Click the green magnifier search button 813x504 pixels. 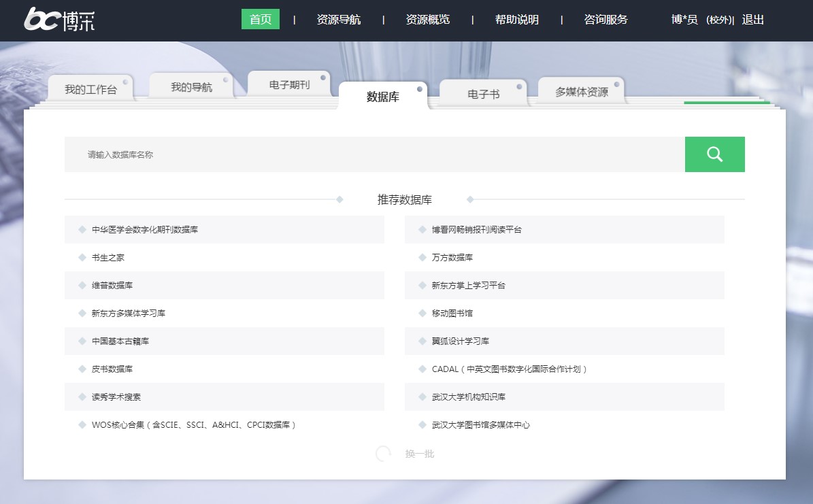[714, 154]
